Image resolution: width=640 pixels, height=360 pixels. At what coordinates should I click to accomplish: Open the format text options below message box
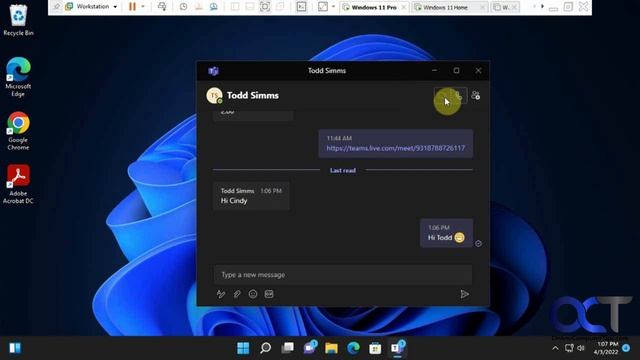[221, 294]
